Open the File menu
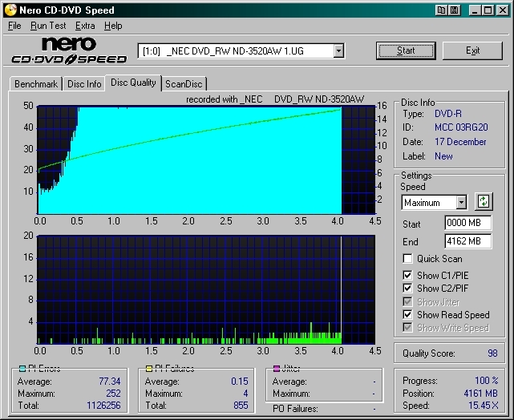 [14, 26]
